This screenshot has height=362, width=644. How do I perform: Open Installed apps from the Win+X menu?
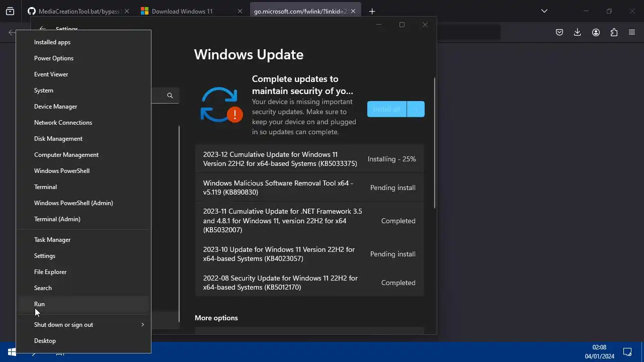click(x=84, y=42)
